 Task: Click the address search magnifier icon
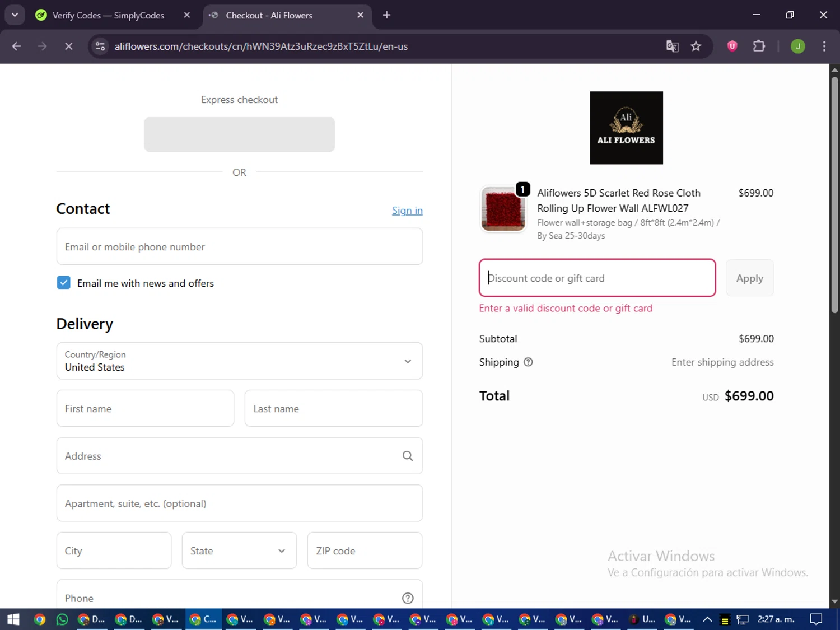point(408,456)
